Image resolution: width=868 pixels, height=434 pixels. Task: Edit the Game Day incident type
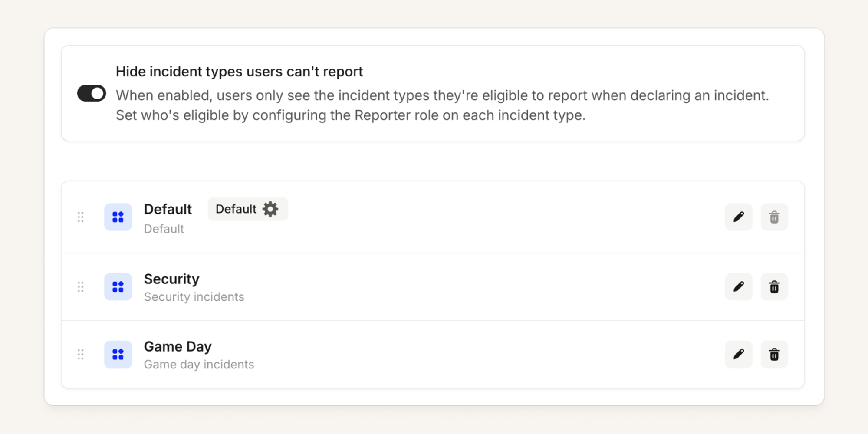[739, 355]
